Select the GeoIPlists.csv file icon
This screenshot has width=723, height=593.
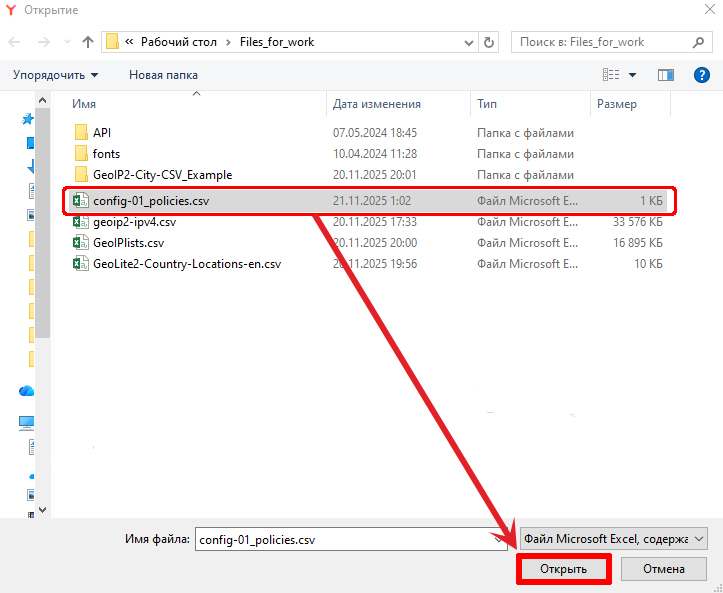coord(81,243)
